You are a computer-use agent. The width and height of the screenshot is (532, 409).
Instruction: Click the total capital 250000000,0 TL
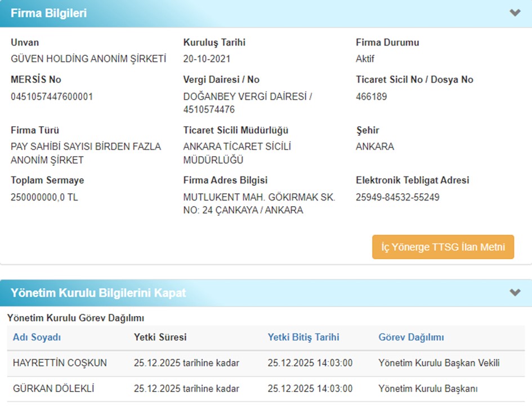[44, 197]
